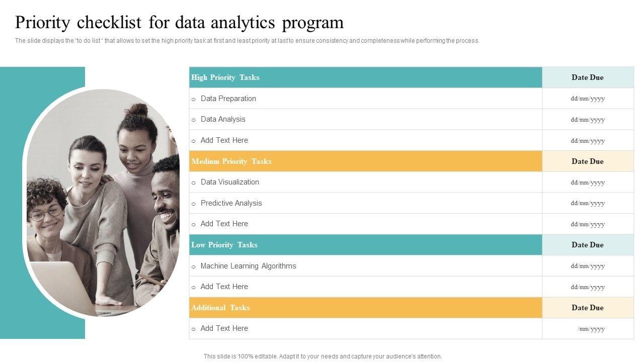This screenshot has width=644, height=362.
Task: Select the Additional Tasks header
Action: pyautogui.click(x=220, y=308)
